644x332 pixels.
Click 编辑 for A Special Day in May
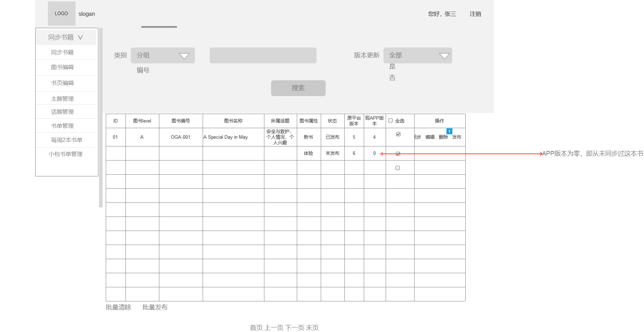pos(430,137)
